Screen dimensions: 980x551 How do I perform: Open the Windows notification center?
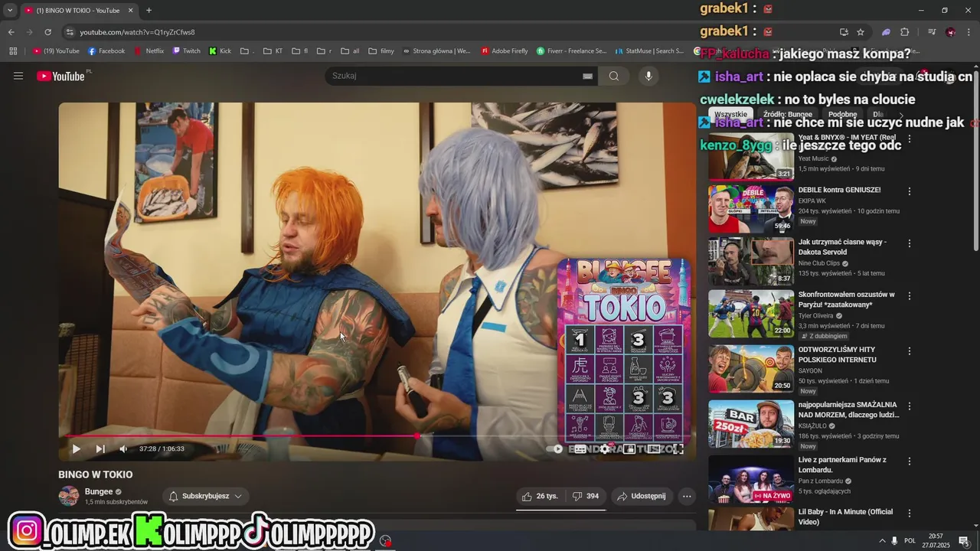click(964, 541)
